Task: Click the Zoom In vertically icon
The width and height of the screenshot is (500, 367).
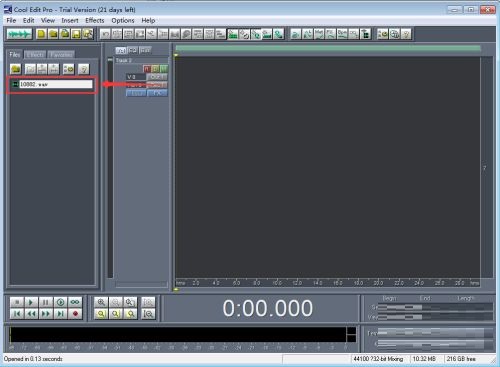Action: 148,302
